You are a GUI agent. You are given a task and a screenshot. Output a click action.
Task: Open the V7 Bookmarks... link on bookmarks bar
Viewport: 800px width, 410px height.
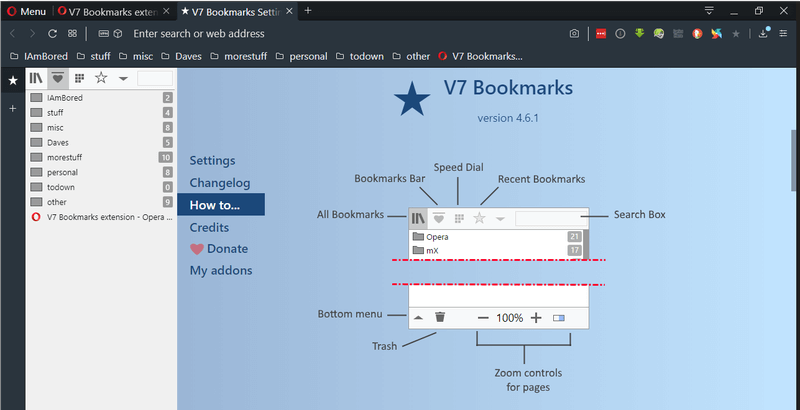tap(481, 57)
